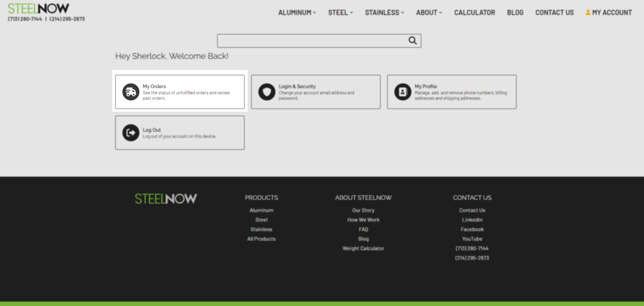Click the CONTACT US footer heading
This screenshot has width=644, height=306.
coord(472,198)
